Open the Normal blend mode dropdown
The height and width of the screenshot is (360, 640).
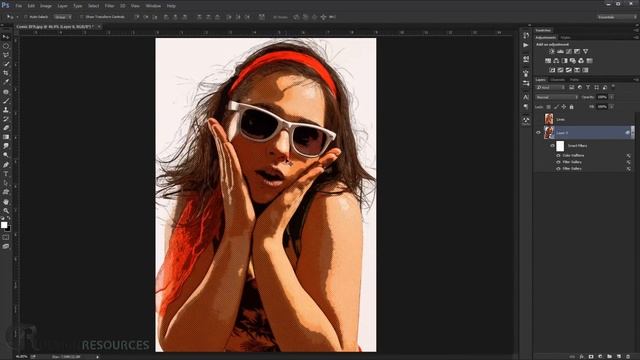[x=557, y=97]
